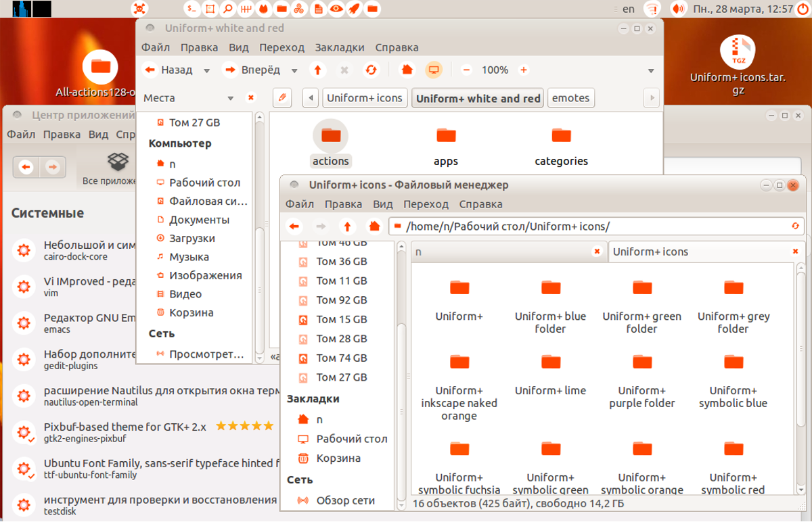The image size is (812, 522).
Task: Close the Места sidebar pane
Action: (251, 98)
